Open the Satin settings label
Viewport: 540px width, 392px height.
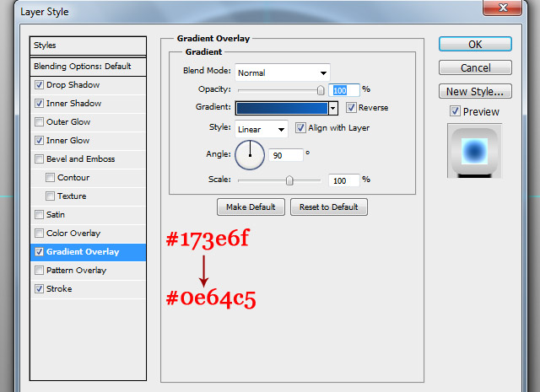pos(56,215)
